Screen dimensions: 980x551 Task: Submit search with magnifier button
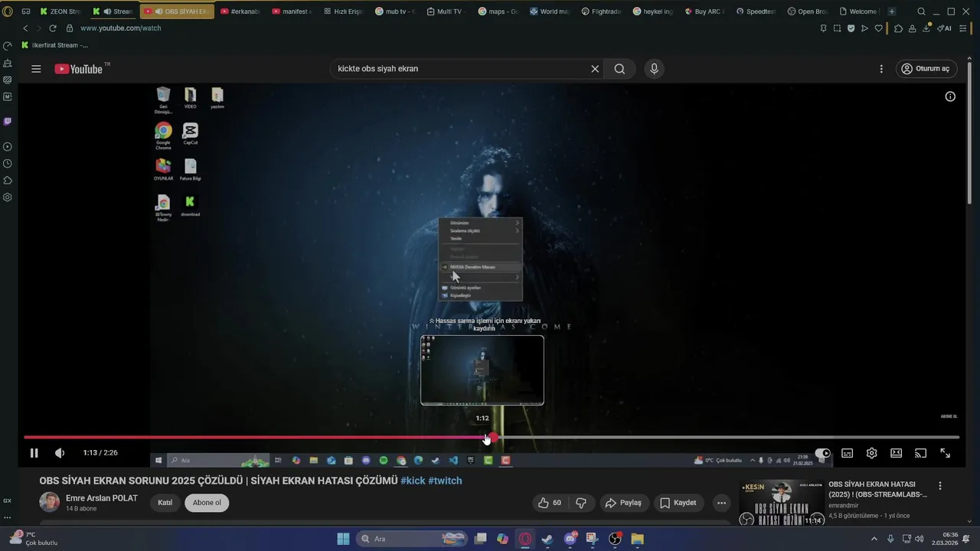tap(619, 69)
